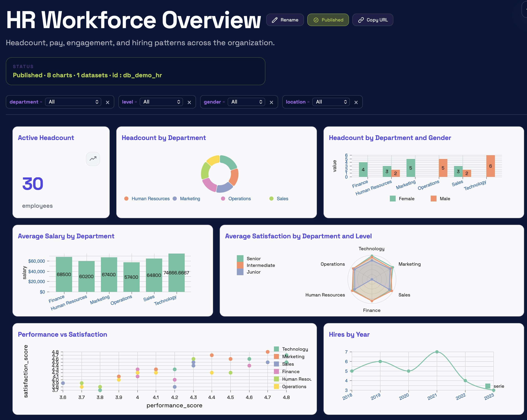Expand the level filter combo box

161,102
